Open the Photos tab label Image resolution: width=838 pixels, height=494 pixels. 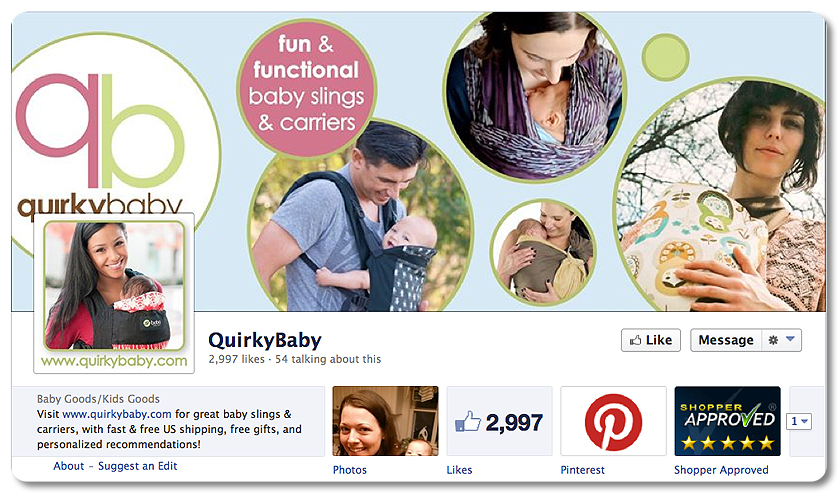(350, 470)
